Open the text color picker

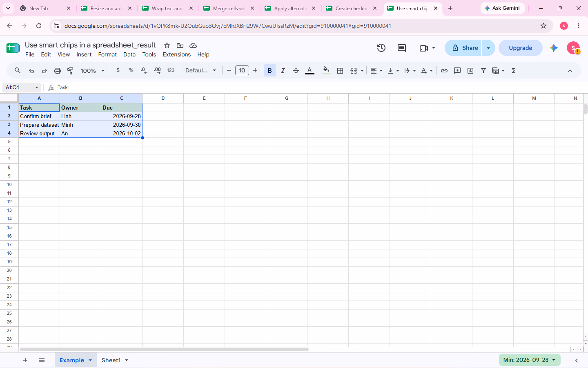click(310, 71)
